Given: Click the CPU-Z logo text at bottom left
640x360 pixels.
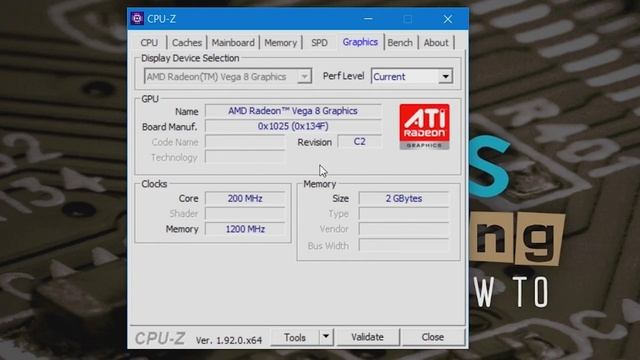Looking at the screenshot, I should [x=160, y=338].
